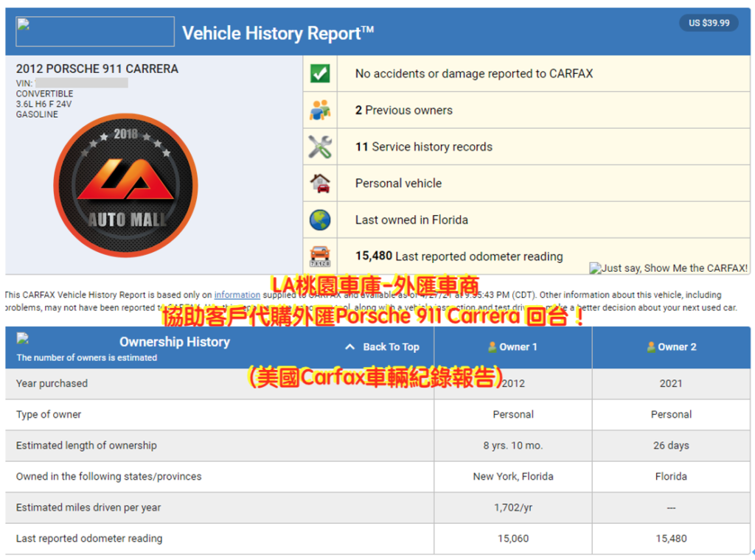The image size is (755, 560).
Task: Click the wrench service history icon
Action: point(320,147)
